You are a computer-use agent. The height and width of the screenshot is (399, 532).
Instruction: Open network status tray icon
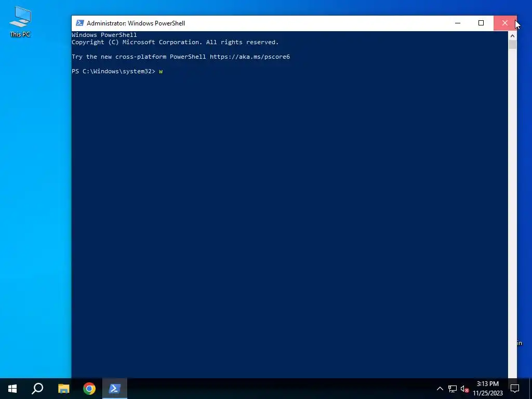pos(453,389)
